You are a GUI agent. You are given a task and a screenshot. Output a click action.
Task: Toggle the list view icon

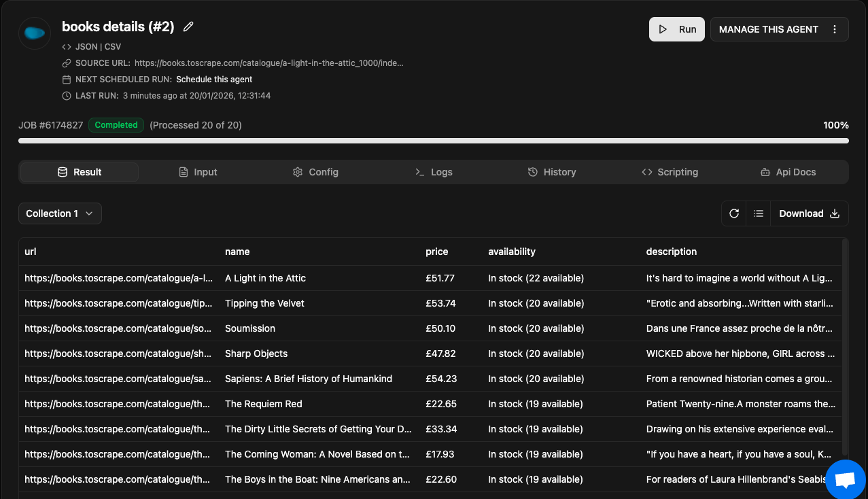click(x=759, y=213)
